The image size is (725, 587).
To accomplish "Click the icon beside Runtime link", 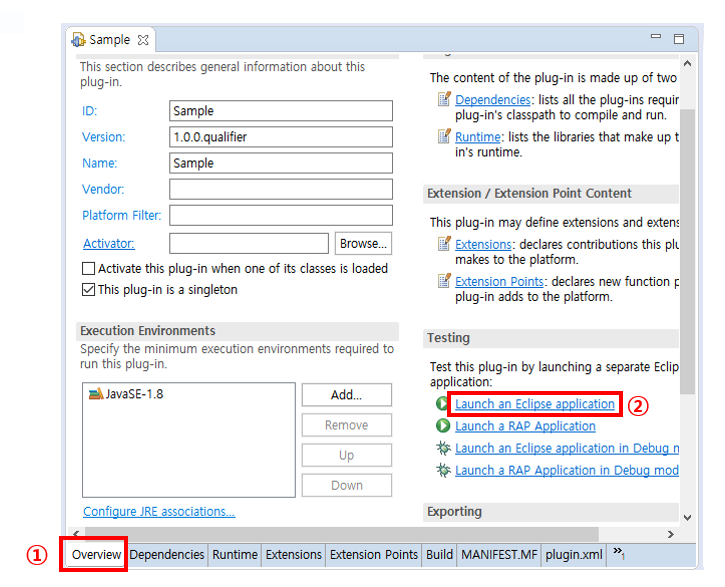I will click(444, 136).
